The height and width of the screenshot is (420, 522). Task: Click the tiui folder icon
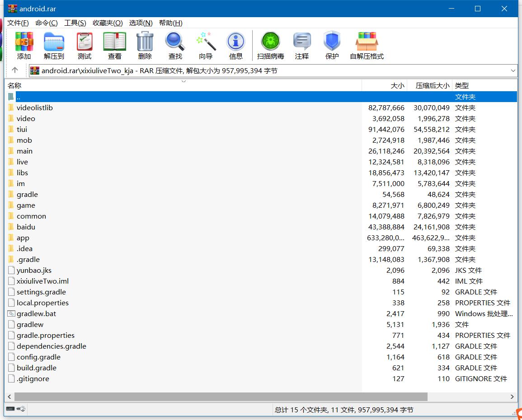tap(11, 129)
